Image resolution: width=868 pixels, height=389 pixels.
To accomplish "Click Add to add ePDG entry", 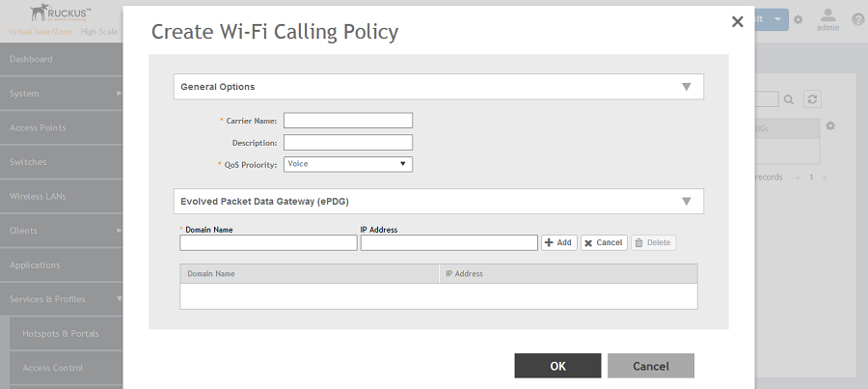I will coord(558,242).
